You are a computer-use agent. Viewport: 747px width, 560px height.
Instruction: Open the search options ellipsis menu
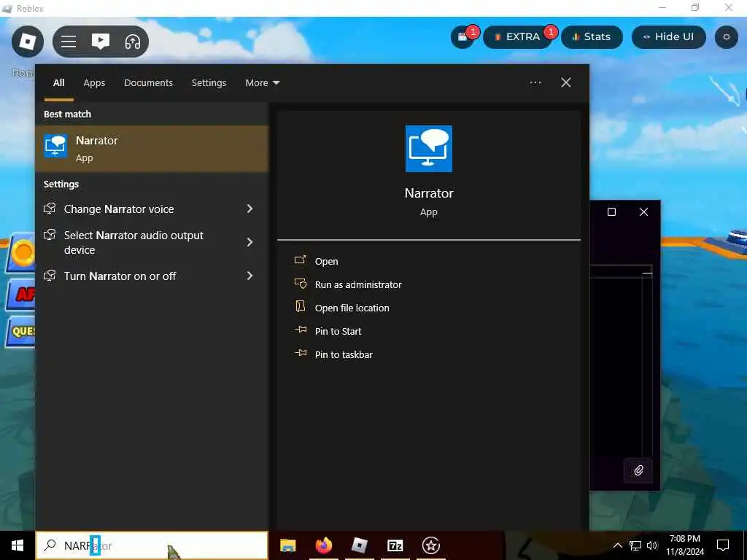[535, 82]
